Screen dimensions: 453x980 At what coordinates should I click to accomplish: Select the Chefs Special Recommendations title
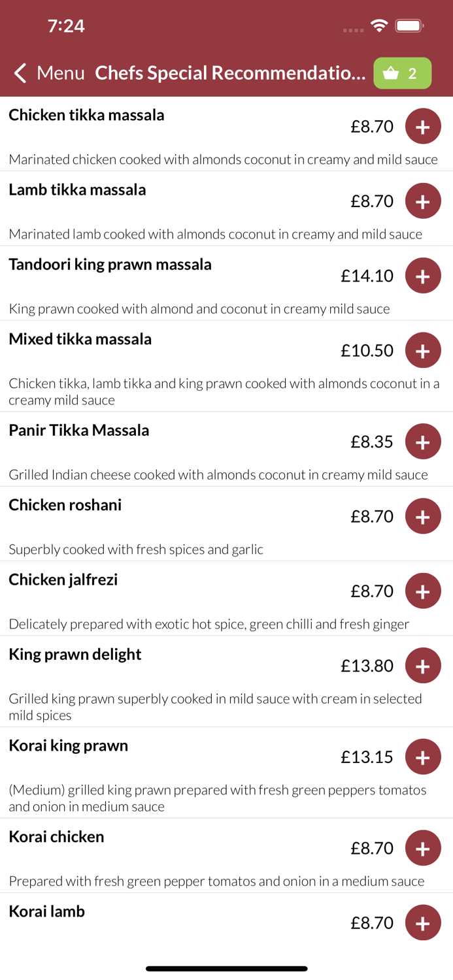pyautogui.click(x=230, y=73)
